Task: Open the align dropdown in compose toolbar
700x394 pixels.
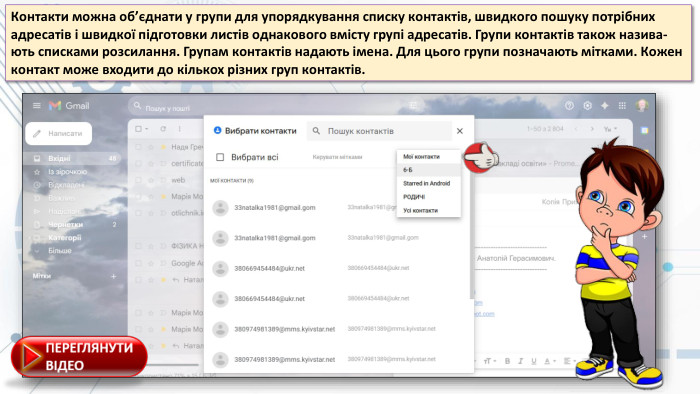Action: pyautogui.click(x=569, y=361)
